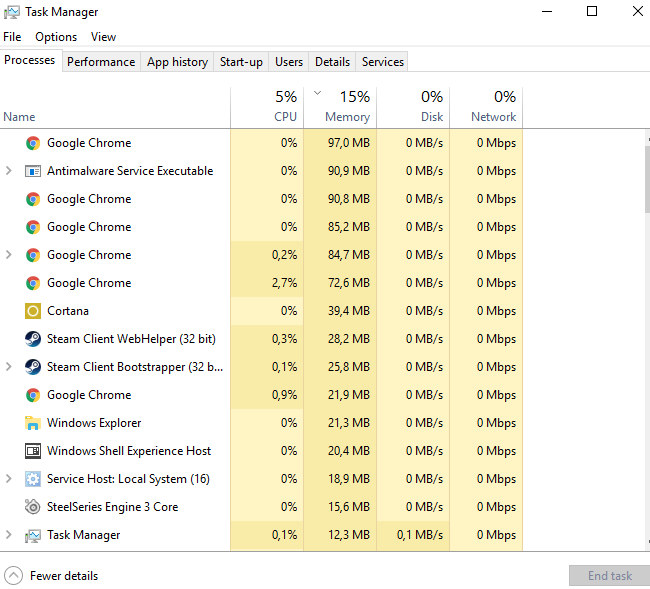Click the Chrome icon with 21,9 MB memory
The image size is (650, 589).
tap(33, 395)
